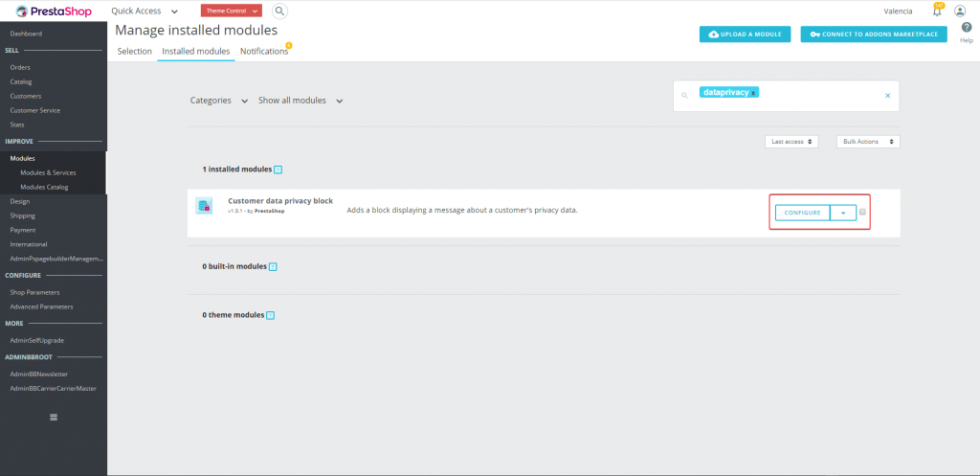Remove the dataprivacy search tag
980x476 pixels.
[x=754, y=93]
